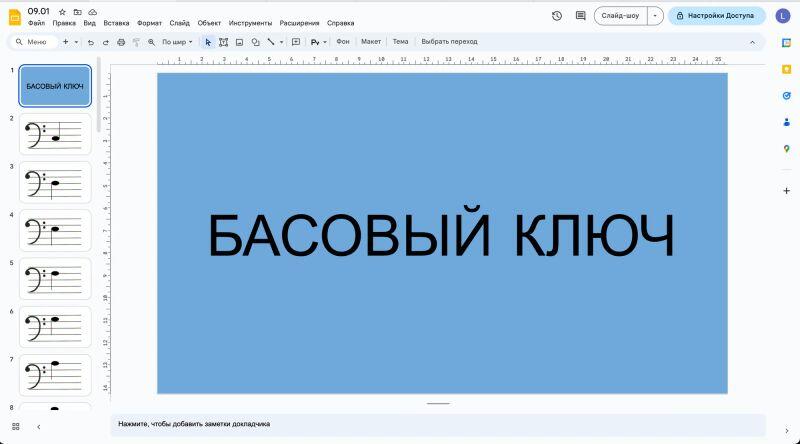Open the zoom level 'По шир' dropdown

pyautogui.click(x=177, y=42)
